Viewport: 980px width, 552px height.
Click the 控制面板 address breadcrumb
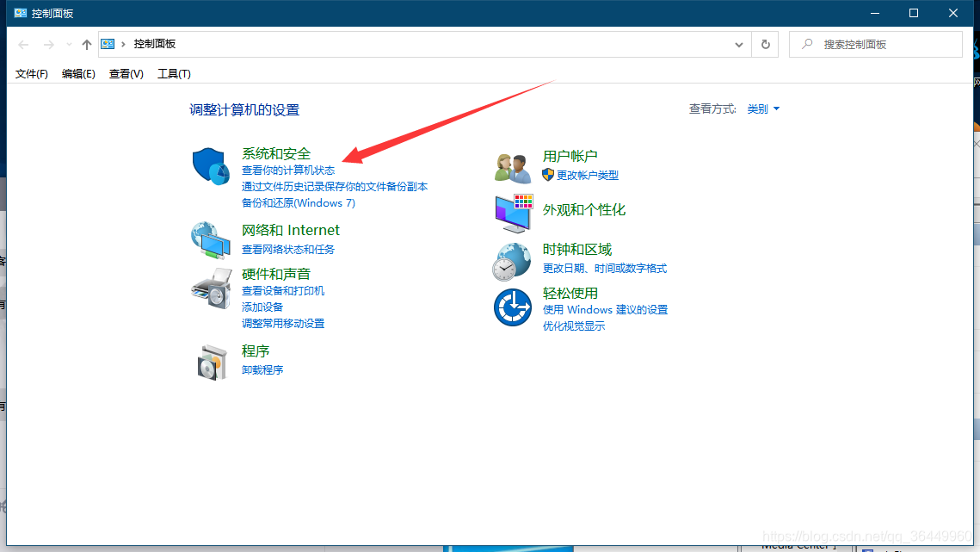coord(154,44)
